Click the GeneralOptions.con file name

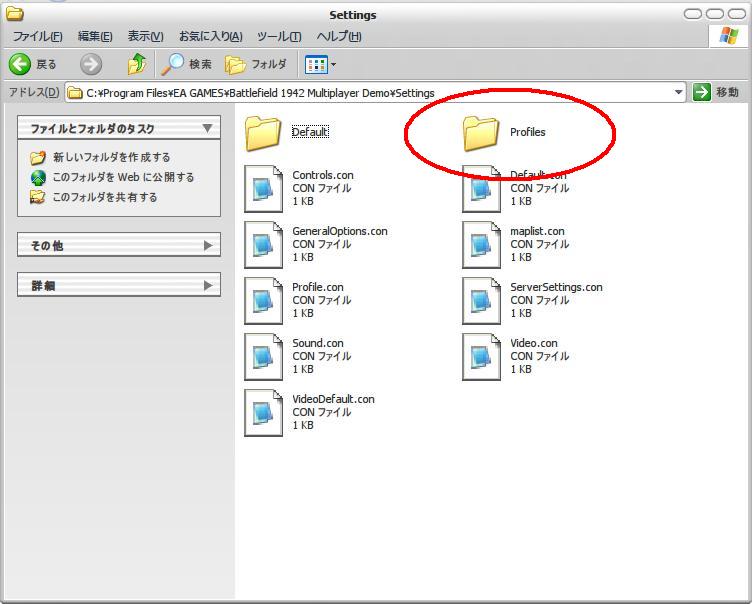click(x=340, y=231)
